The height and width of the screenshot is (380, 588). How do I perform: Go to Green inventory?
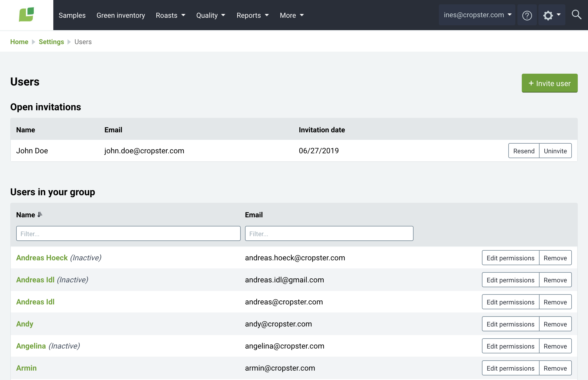point(121,15)
